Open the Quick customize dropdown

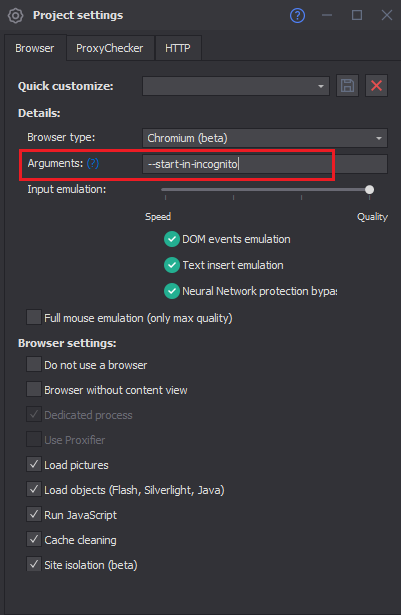(236, 86)
